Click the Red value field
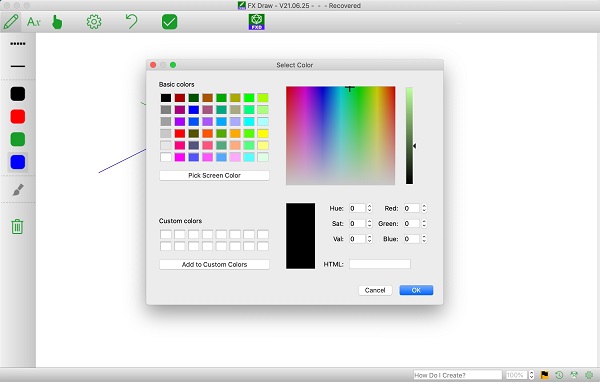 coord(412,208)
